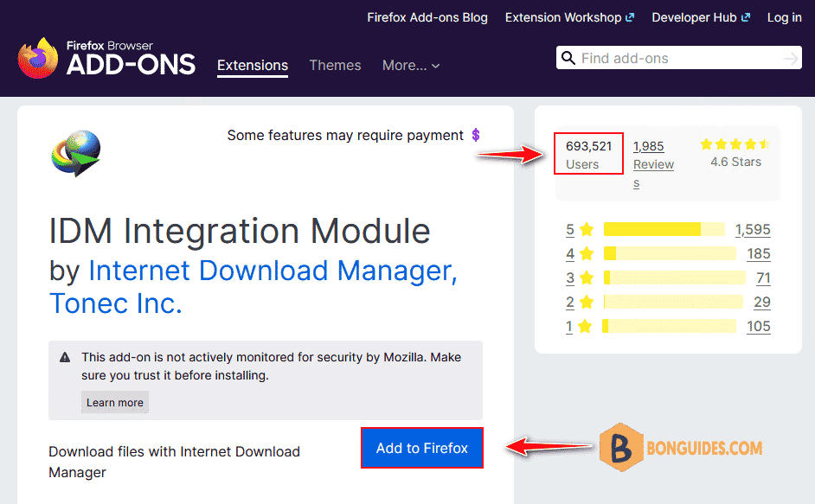Open the Themes tab
The width and height of the screenshot is (815, 504).
pyautogui.click(x=335, y=66)
